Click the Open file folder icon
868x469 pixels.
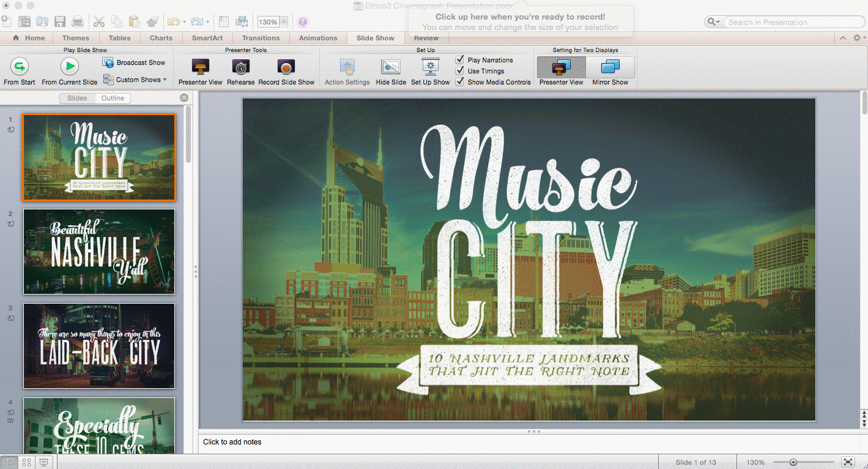(42, 21)
